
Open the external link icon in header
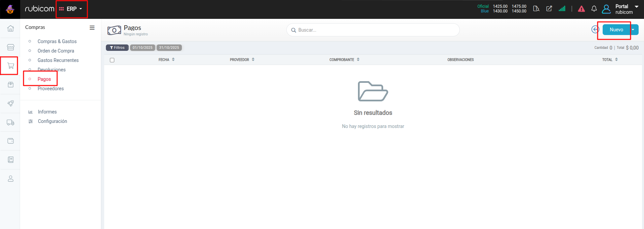[549, 9]
